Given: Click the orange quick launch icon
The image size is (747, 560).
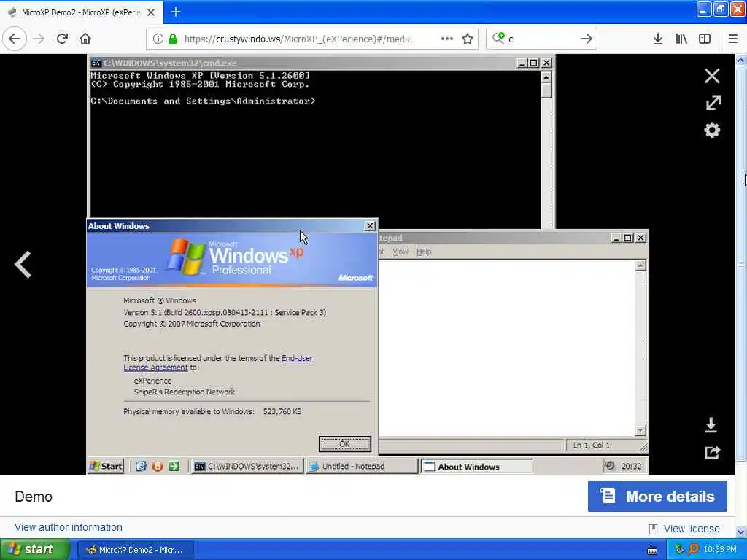Looking at the screenshot, I should [x=158, y=466].
